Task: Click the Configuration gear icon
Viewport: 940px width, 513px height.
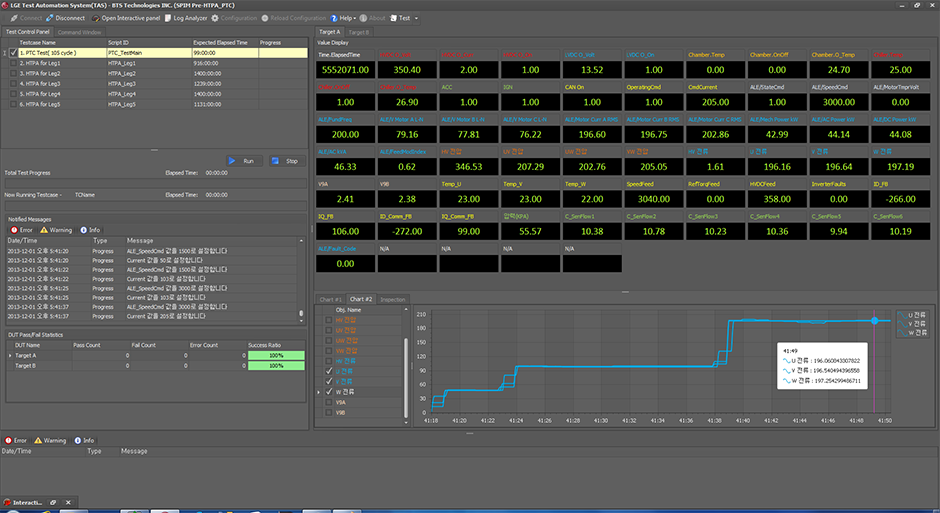Action: [x=215, y=18]
